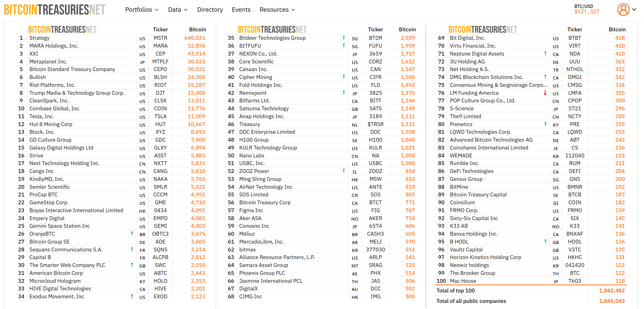
Task: Expand the Portfolios dropdown menu
Action: pyautogui.click(x=142, y=10)
